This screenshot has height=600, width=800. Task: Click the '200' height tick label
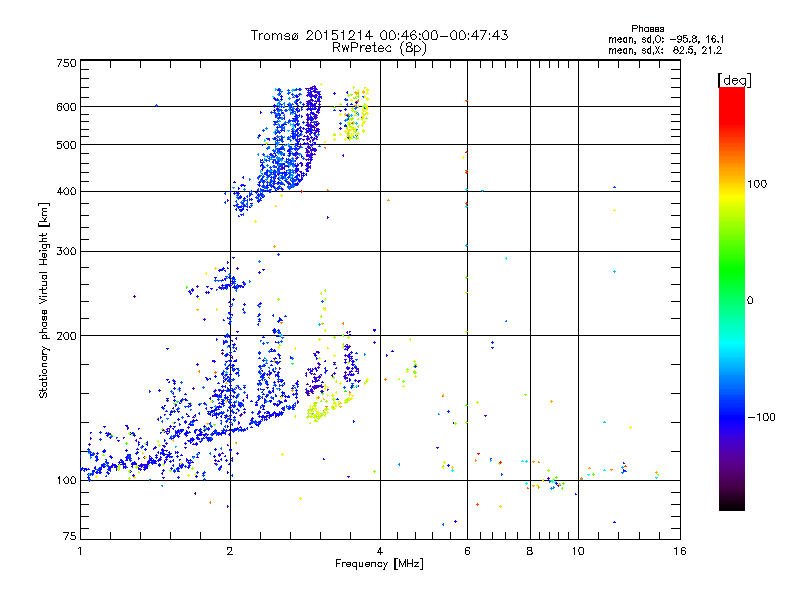(x=66, y=336)
